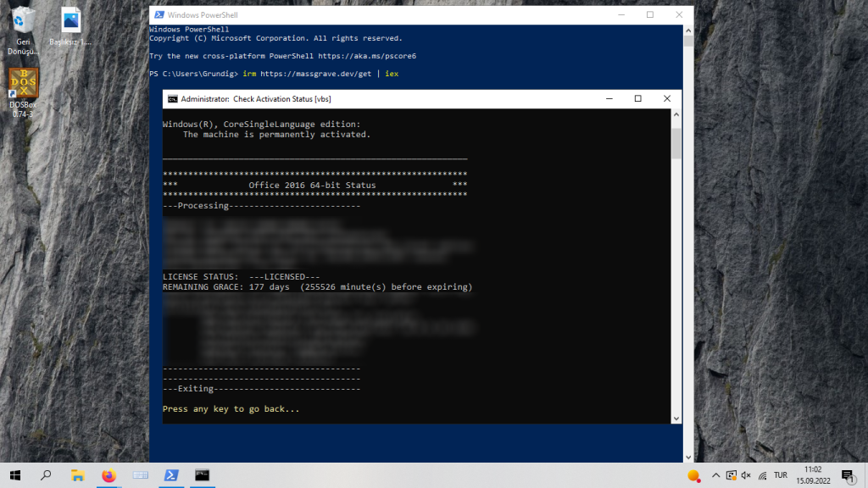The image size is (868, 488).
Task: Click the https://aka.ms/pscore6 text in PowerShell
Action: pyautogui.click(x=367, y=56)
